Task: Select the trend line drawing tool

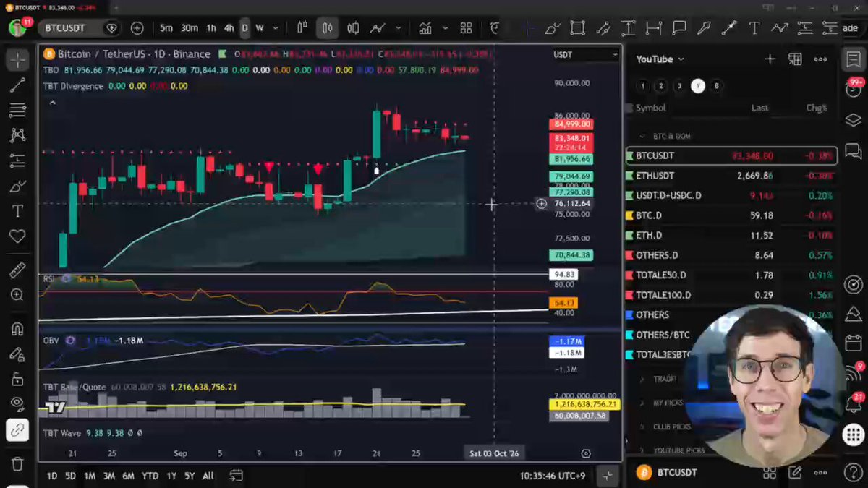Action: (17, 85)
